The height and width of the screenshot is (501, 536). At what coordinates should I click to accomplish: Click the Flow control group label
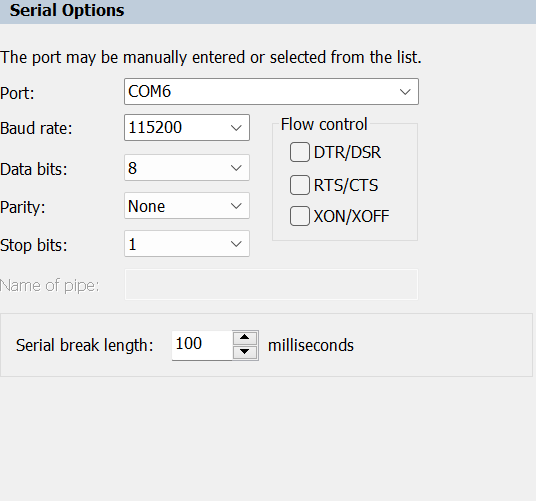324,124
